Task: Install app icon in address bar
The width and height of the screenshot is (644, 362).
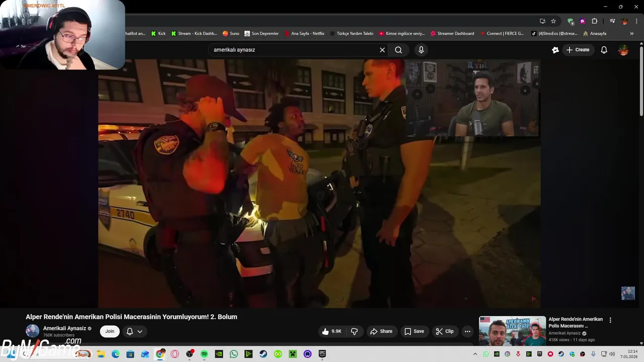Action: (x=542, y=21)
